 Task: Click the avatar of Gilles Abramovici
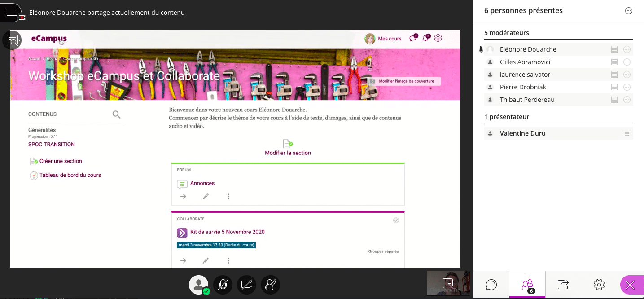(x=490, y=62)
